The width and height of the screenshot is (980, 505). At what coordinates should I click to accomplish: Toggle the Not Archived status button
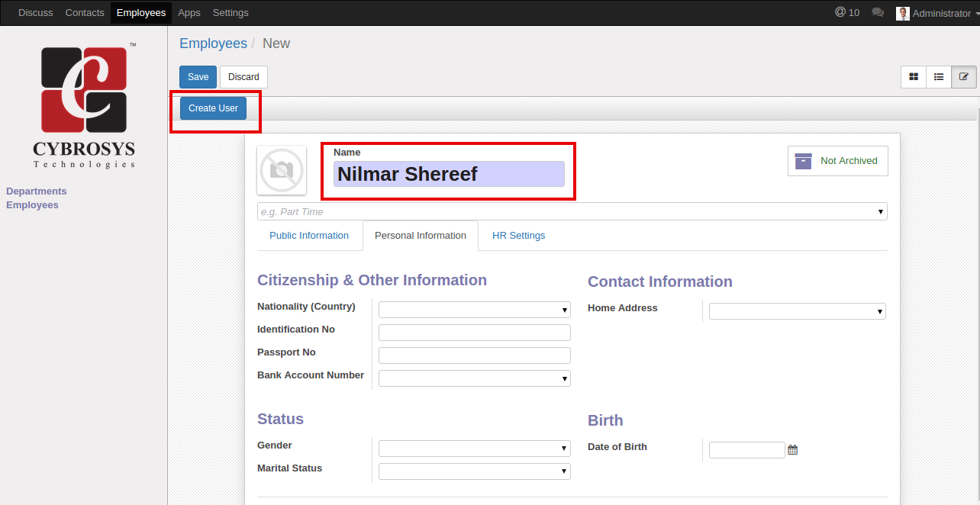837,161
